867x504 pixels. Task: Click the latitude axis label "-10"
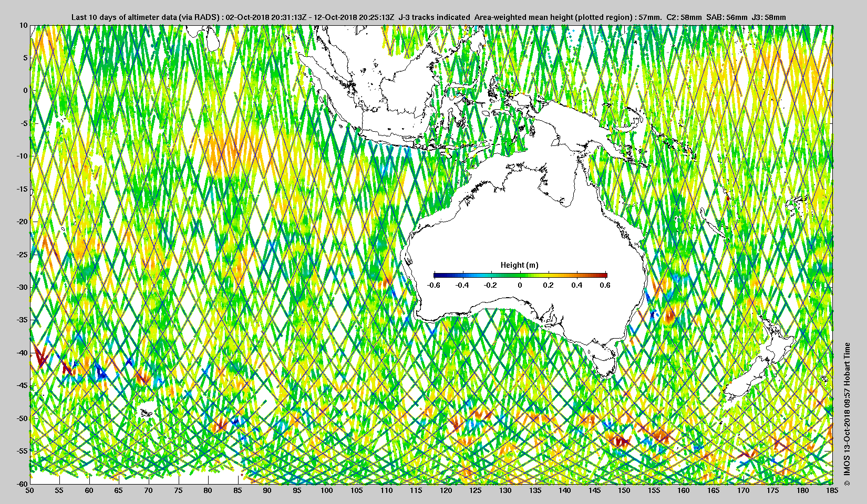[22, 156]
